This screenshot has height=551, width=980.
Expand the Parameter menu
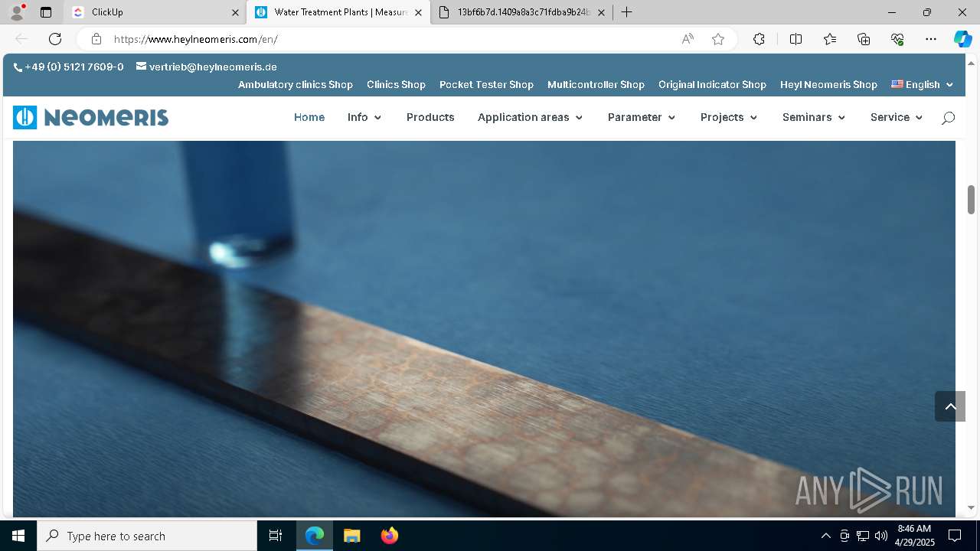[642, 117]
